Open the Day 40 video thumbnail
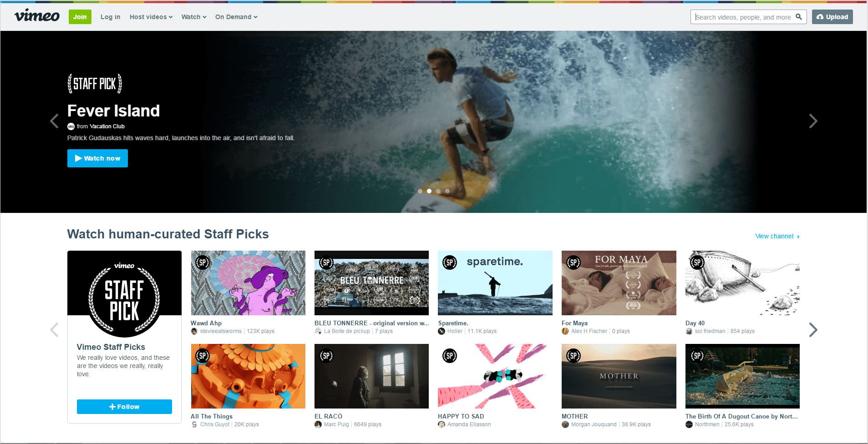This screenshot has width=868, height=444. click(x=742, y=283)
